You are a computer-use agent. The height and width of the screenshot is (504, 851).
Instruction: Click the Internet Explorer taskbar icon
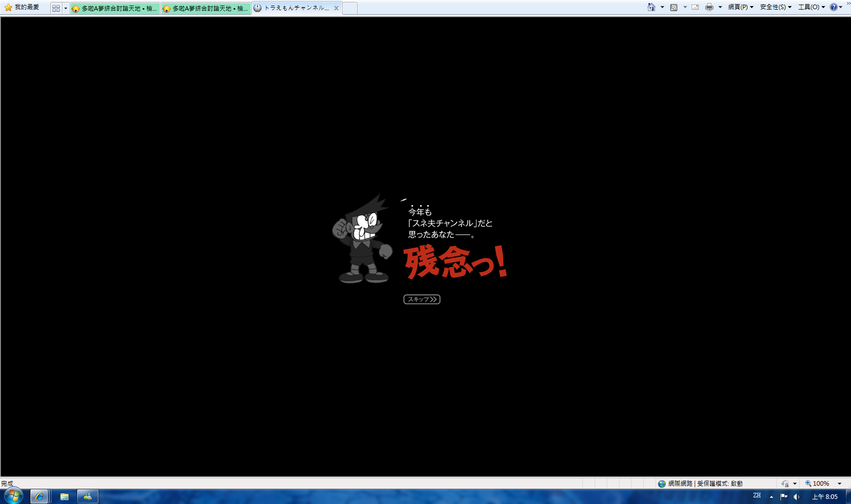click(39, 496)
